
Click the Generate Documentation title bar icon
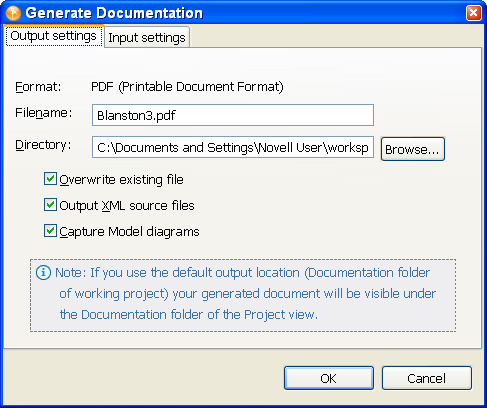13,13
